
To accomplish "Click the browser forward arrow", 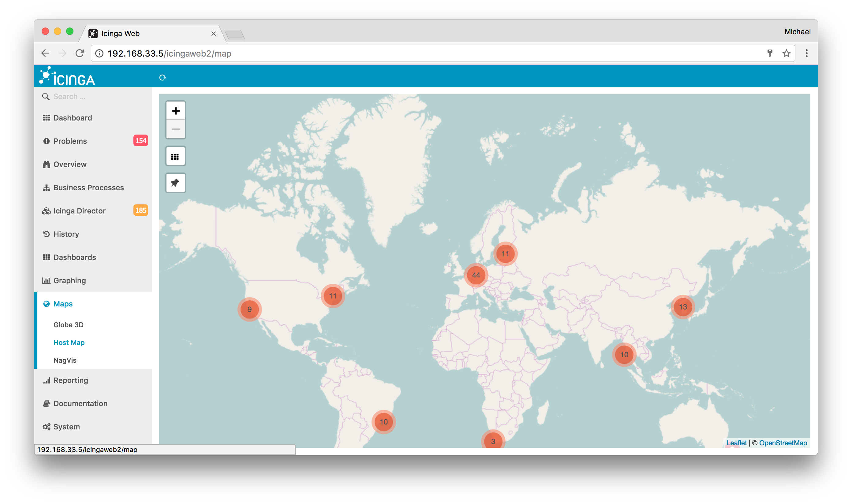I will (62, 53).
